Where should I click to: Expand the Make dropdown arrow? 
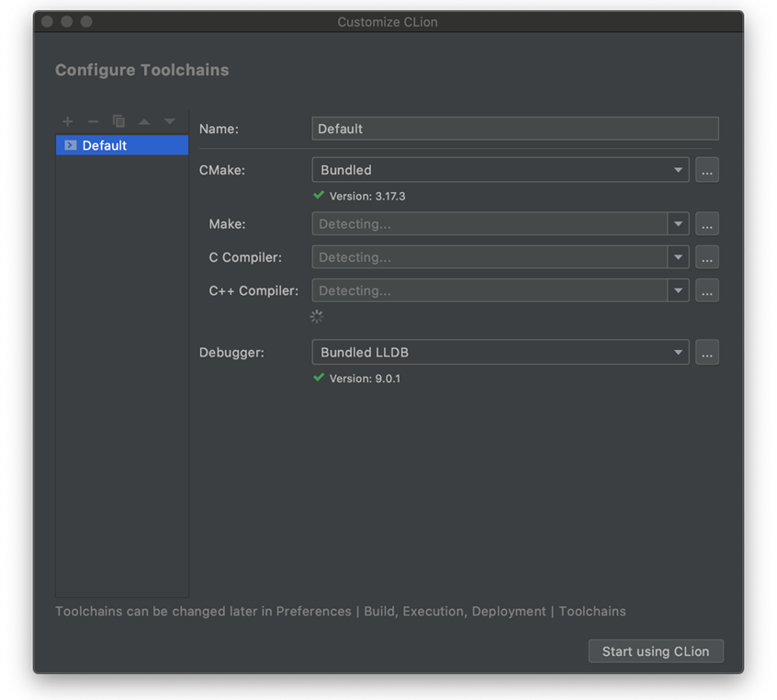tap(678, 224)
